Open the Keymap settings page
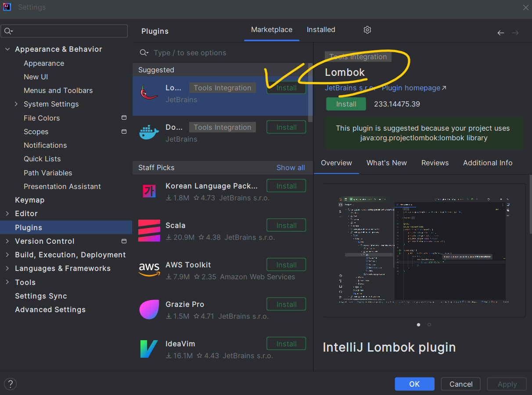 [x=29, y=200]
